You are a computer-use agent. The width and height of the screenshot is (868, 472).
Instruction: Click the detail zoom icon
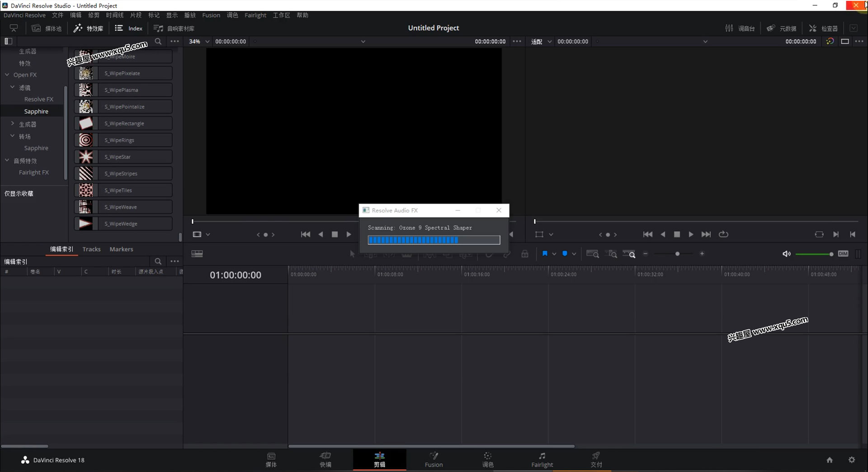pos(612,254)
